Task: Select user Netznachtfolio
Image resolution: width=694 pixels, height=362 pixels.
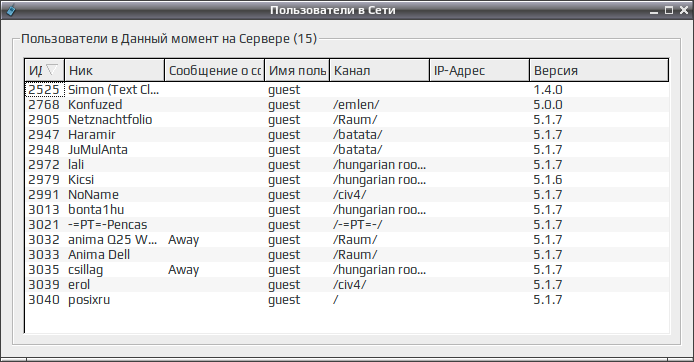Action: (x=110, y=120)
